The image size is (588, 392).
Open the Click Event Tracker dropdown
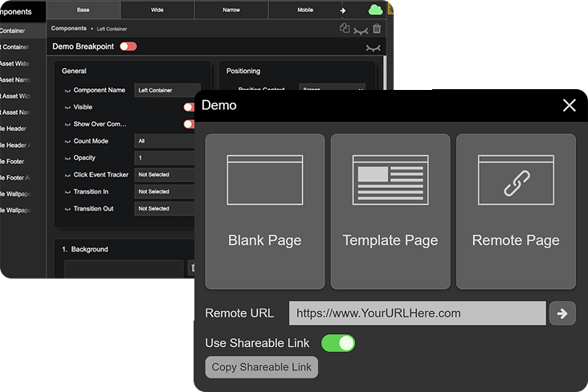165,175
